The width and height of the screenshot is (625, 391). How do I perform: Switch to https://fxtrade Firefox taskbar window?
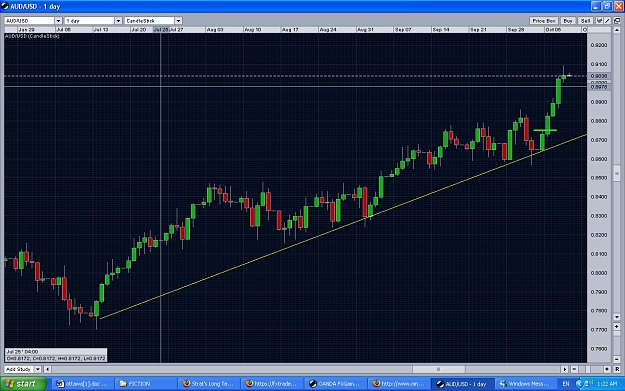[x=272, y=384]
